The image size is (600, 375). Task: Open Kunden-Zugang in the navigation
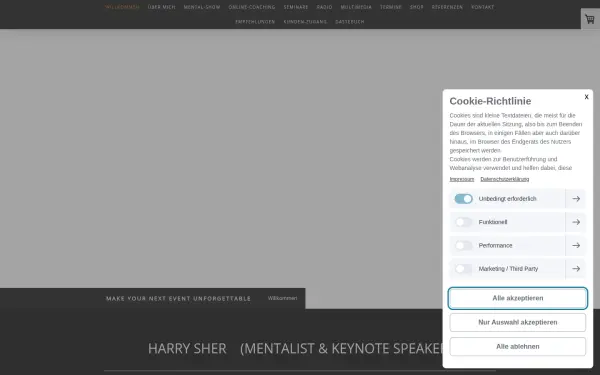tap(305, 22)
